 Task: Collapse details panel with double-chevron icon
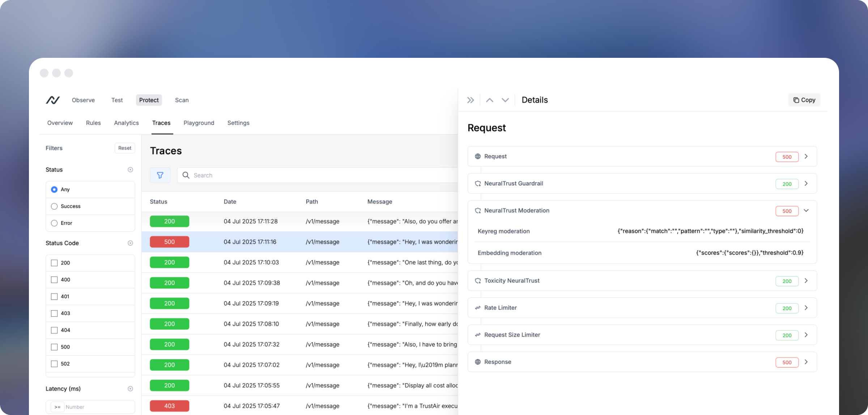click(471, 100)
